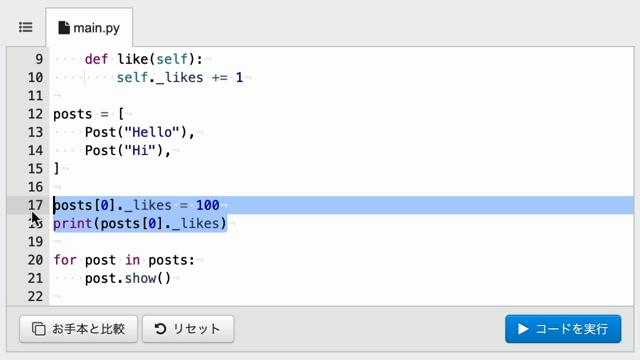Click line number 22 in the gutter
This screenshot has width=640, height=360.
pyautogui.click(x=36, y=296)
